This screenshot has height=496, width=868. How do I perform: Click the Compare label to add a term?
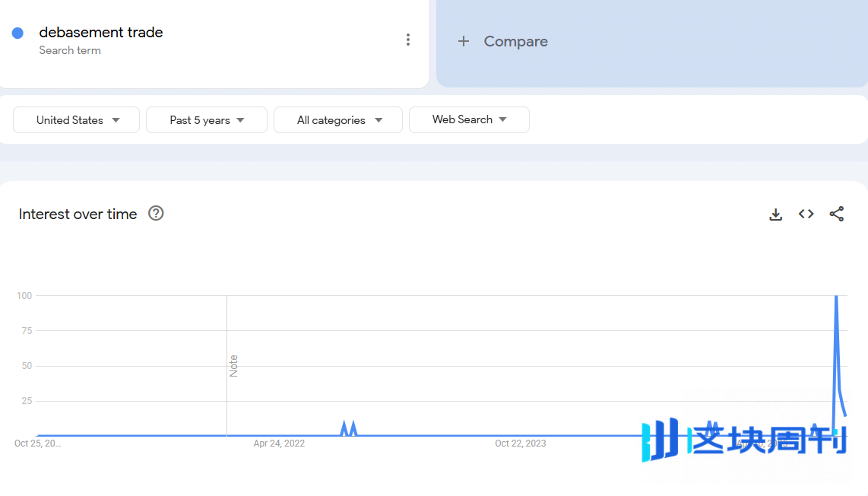tap(515, 42)
